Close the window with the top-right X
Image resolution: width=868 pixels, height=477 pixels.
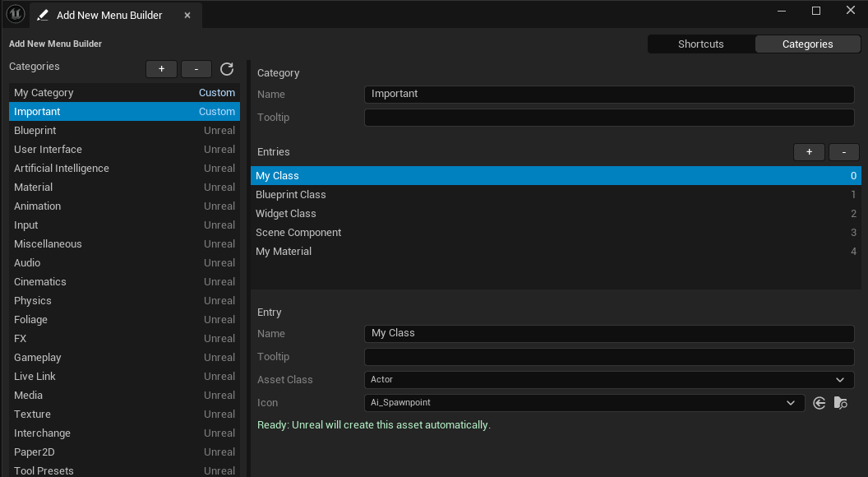pos(850,10)
